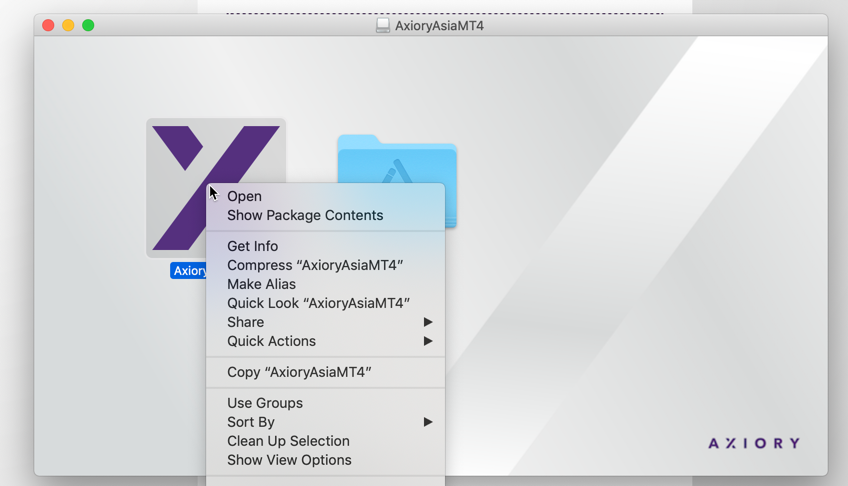Viewport: 848px width, 486px height.
Task: Select the highlighted Axiory file name label
Action: 189,270
